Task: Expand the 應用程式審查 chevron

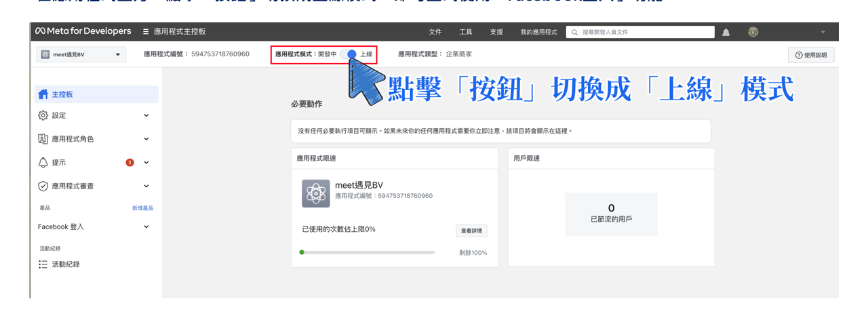Action: click(x=146, y=186)
